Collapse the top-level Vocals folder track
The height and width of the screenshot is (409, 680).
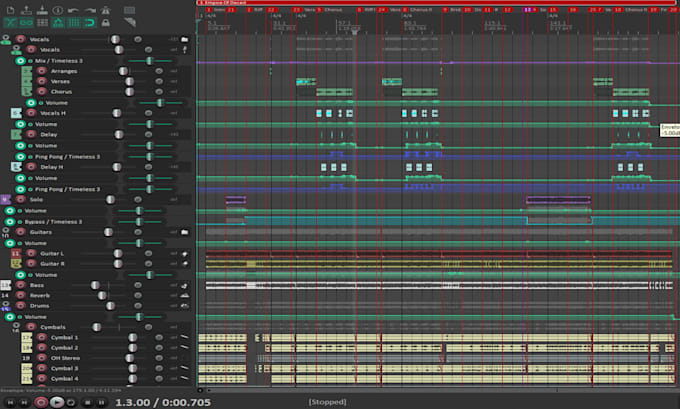coord(6,39)
